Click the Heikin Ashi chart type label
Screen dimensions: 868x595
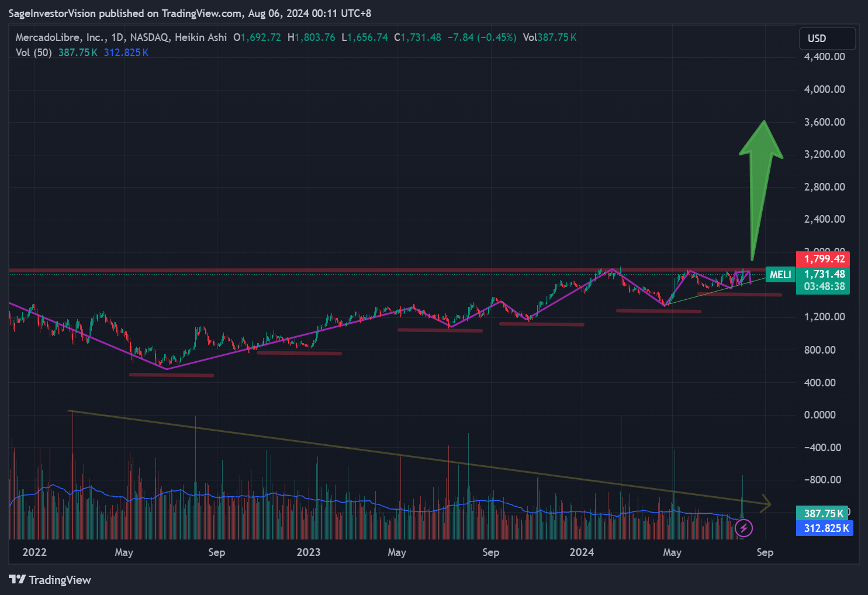click(200, 37)
